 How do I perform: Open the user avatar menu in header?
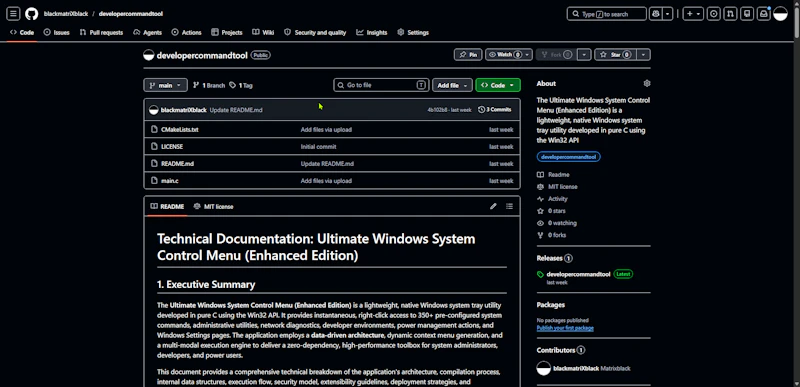(x=781, y=14)
